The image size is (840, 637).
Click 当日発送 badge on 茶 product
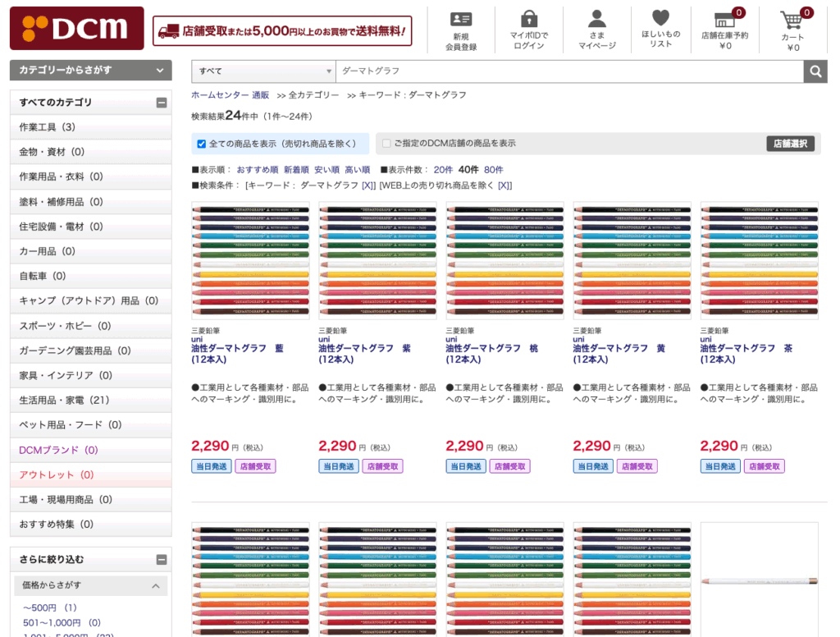click(720, 466)
